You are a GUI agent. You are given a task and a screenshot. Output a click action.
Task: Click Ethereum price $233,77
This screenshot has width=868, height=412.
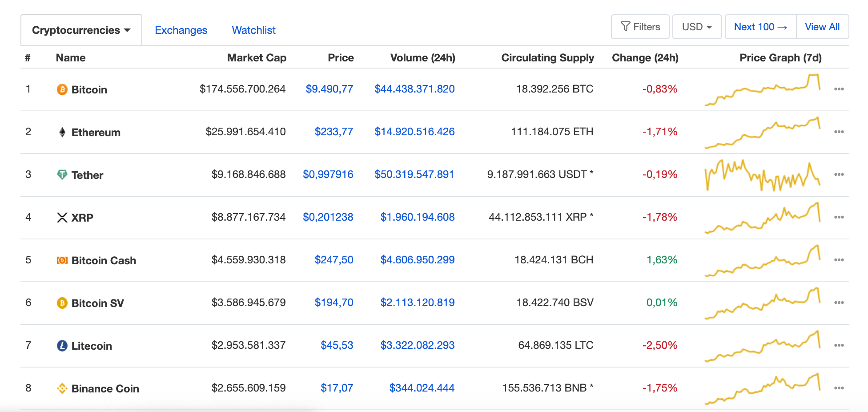(334, 132)
